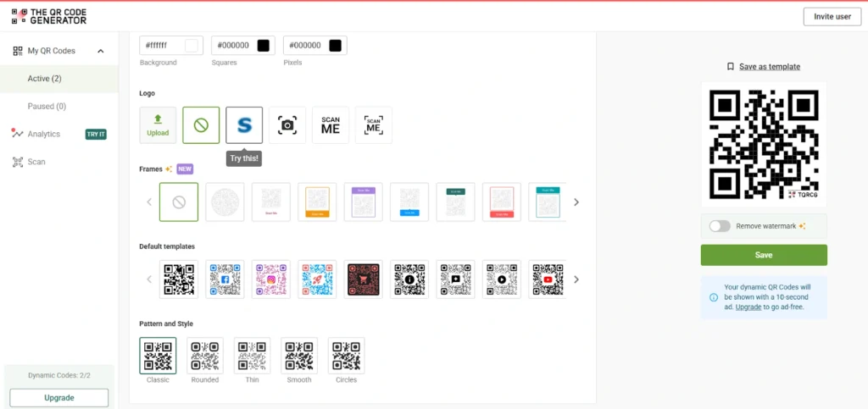
Task: Select the bracketed SCAN ME logo
Action: 374,125
